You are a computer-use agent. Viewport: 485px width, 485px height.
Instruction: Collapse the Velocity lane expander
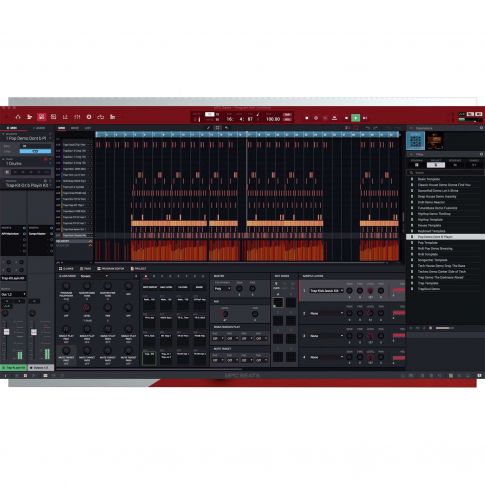pyautogui.click(x=90, y=241)
